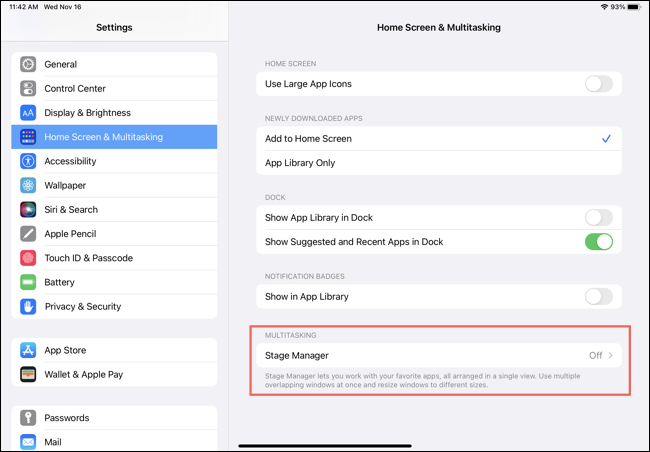
Task: Tap the green Battery icon
Action: tap(28, 282)
